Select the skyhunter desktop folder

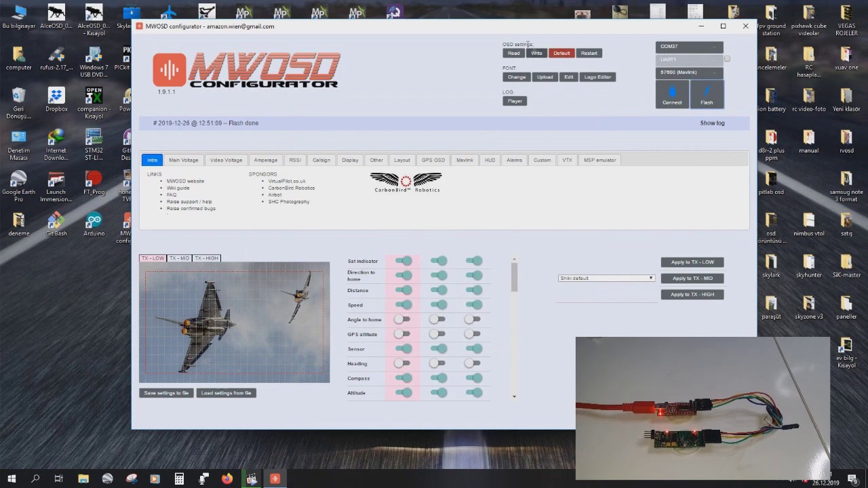(808, 266)
